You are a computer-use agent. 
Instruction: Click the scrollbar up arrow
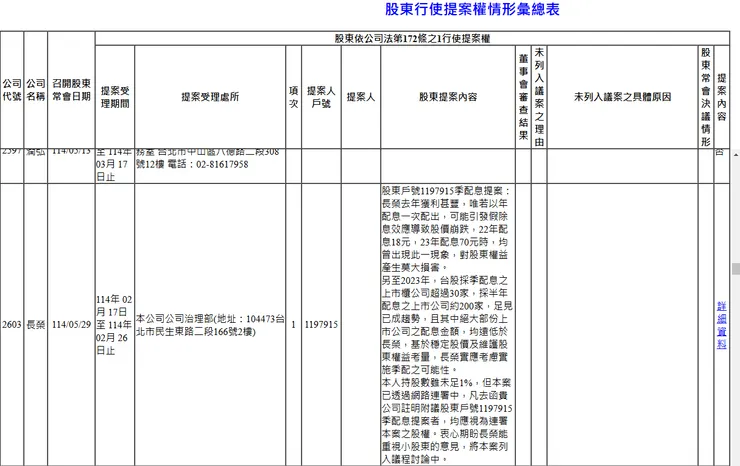point(736,155)
